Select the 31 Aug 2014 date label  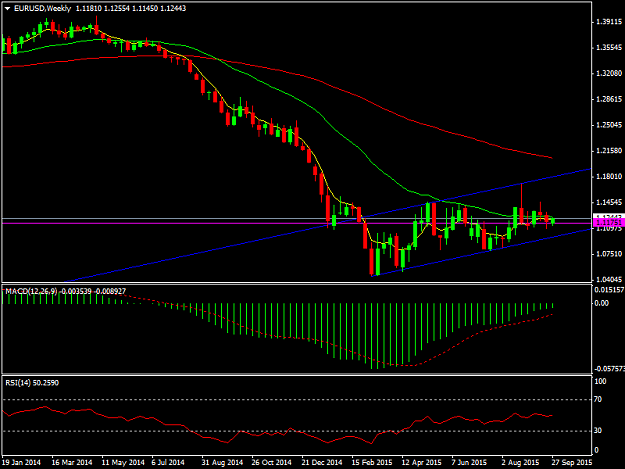pos(222,463)
